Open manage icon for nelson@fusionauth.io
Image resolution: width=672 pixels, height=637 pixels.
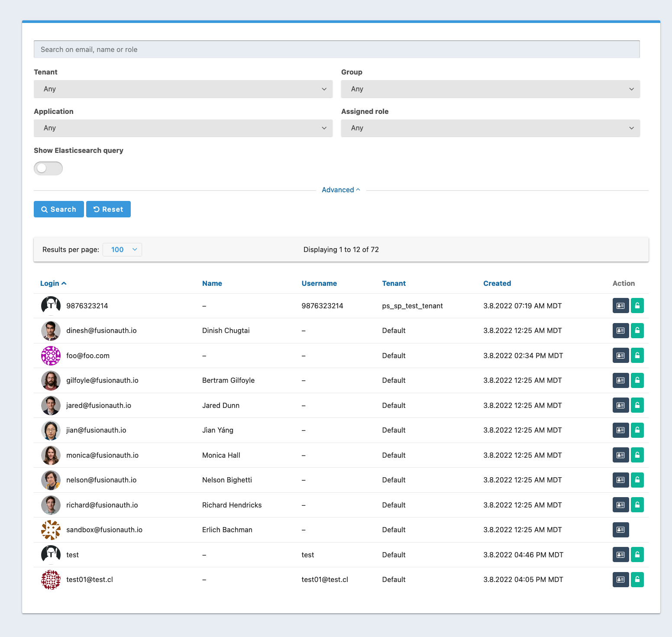pyautogui.click(x=620, y=480)
